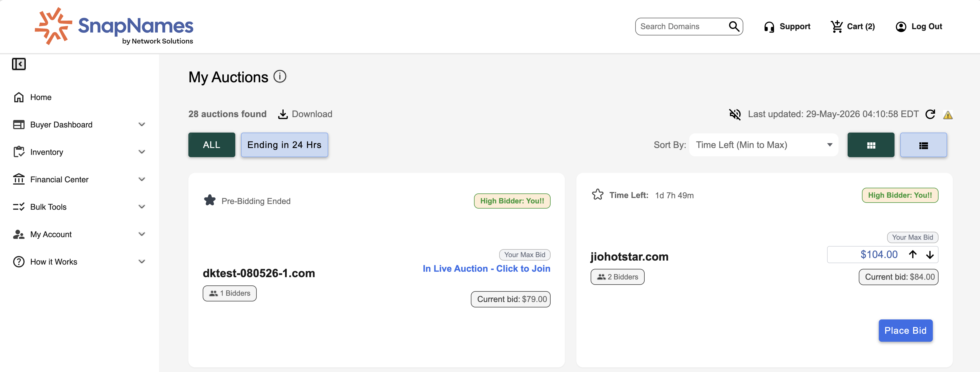Viewport: 980px width, 372px height.
Task: Expand My Account chevron
Action: 142,234
